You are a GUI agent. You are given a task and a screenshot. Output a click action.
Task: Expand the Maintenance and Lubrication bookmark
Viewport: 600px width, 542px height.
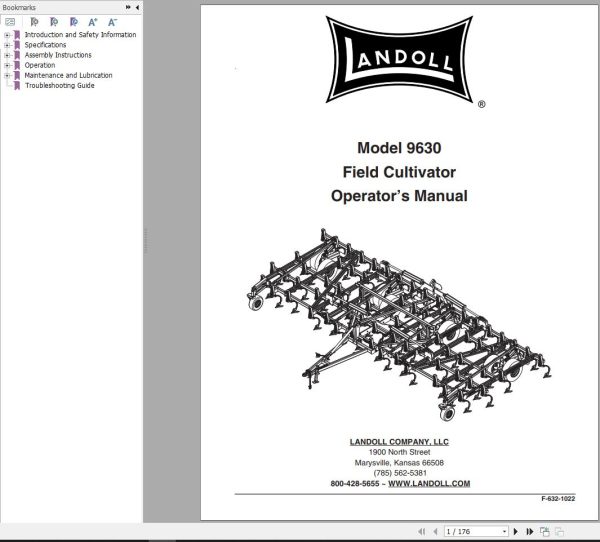[x=7, y=75]
